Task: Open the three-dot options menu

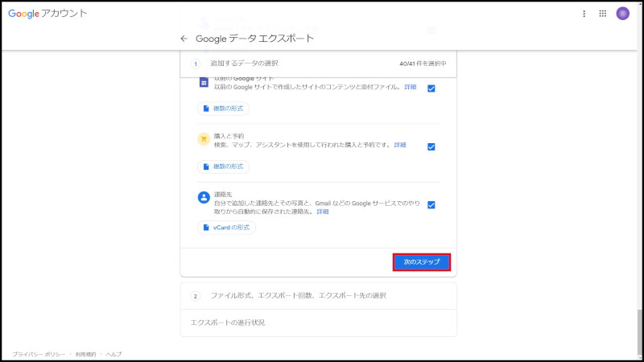Action: (x=584, y=14)
